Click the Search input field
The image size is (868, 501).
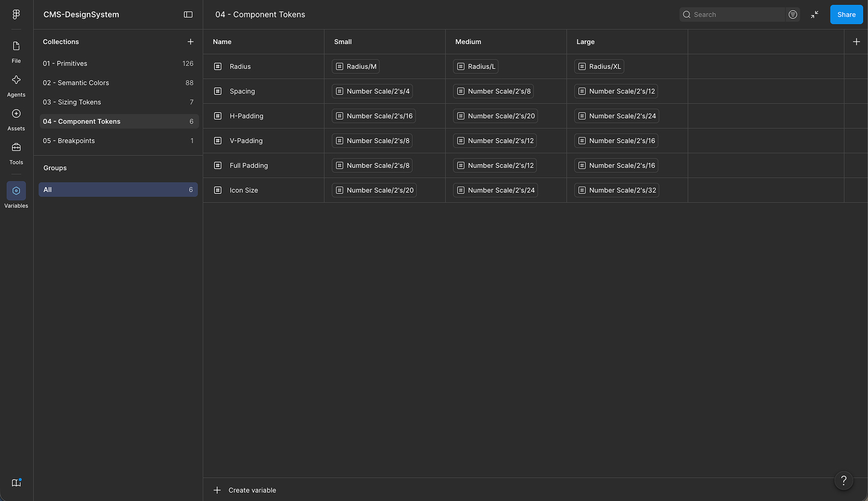(x=732, y=14)
